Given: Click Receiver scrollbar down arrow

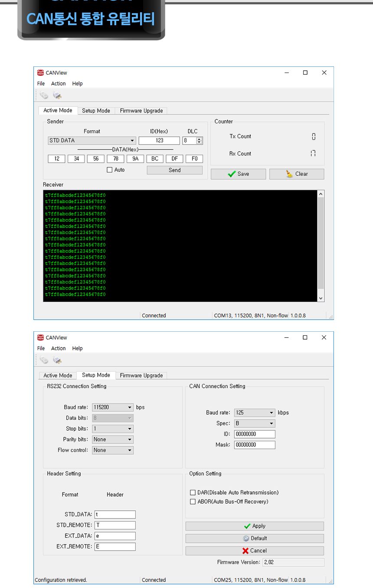Looking at the screenshot, I should [x=321, y=298].
